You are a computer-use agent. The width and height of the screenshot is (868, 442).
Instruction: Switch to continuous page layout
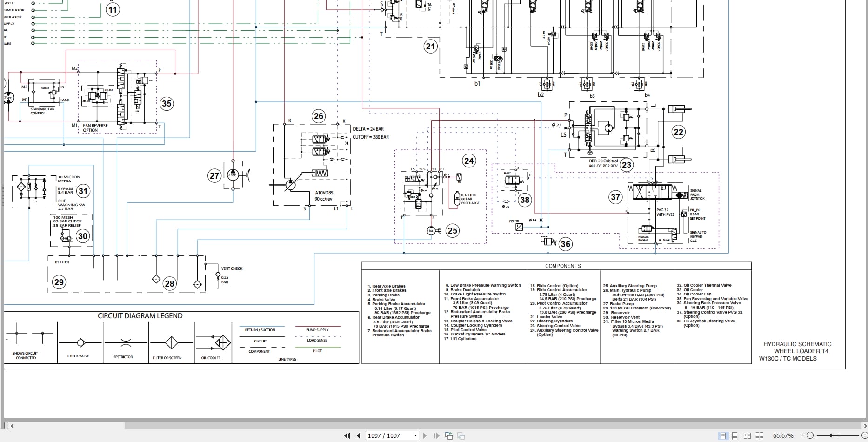coord(735,435)
